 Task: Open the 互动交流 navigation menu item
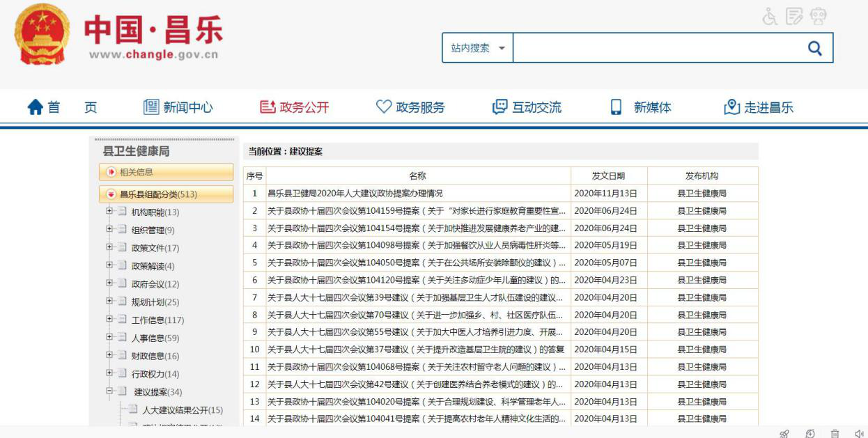[x=527, y=107]
